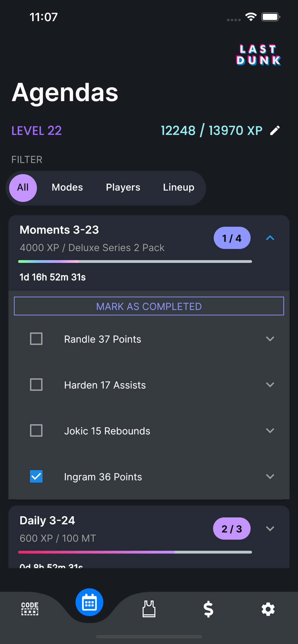298x644 pixels.
Task: Collapse the Moments 3-23 agenda
Action: click(270, 238)
